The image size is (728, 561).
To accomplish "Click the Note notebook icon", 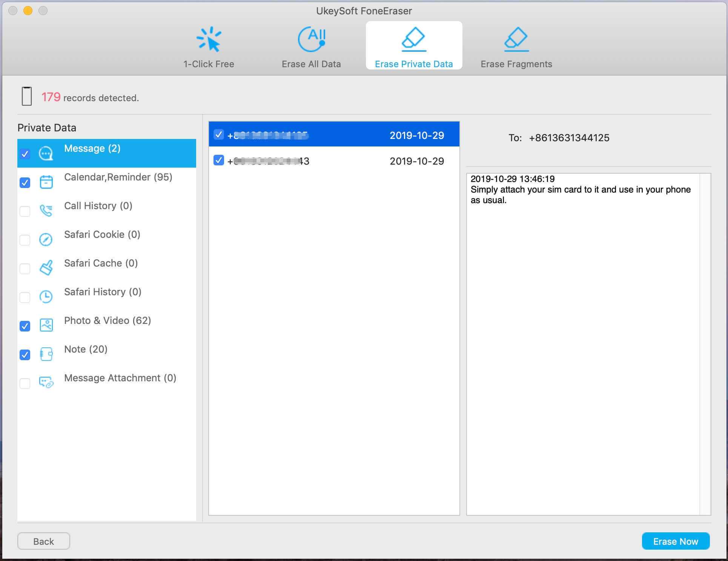I will (46, 354).
